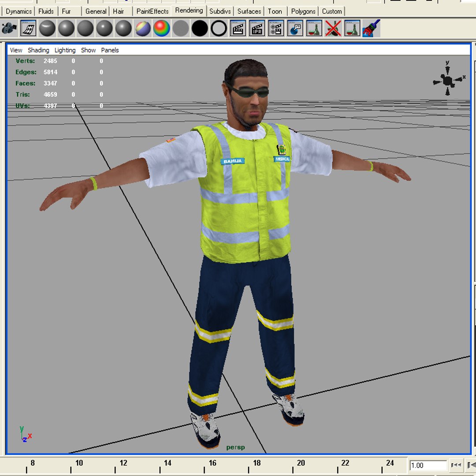Open the Lighting panel menu
476x476 pixels.
pyautogui.click(x=65, y=50)
